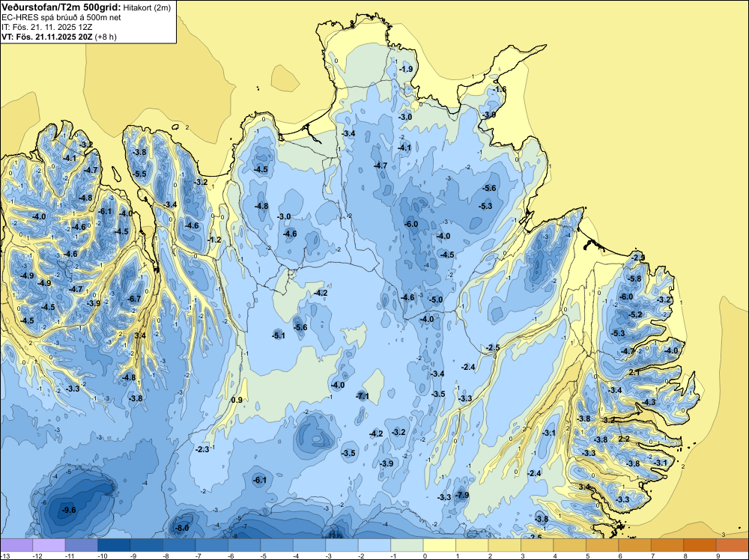Select legend scale number 9
749x560 pixels.
(718, 556)
